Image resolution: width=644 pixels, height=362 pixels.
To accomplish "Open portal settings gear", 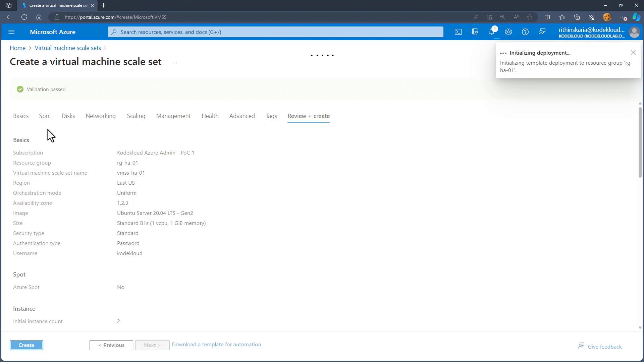I will click(x=508, y=32).
